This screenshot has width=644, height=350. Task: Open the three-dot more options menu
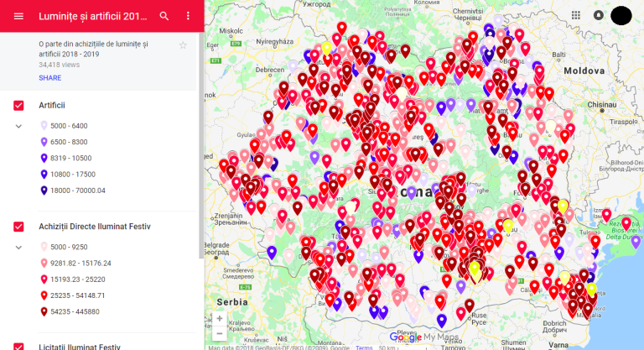[x=188, y=16]
